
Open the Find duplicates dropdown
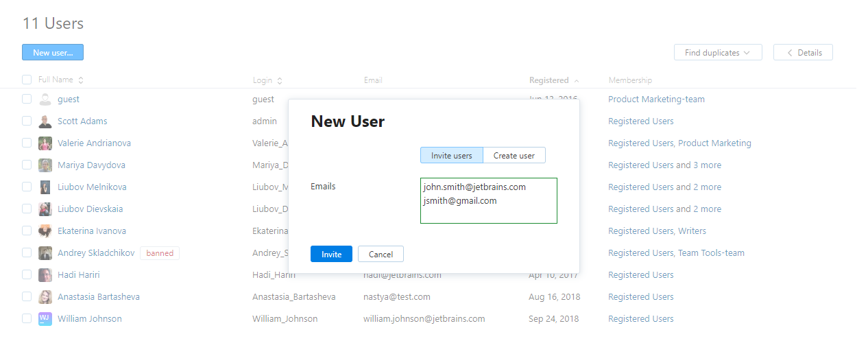tap(718, 52)
